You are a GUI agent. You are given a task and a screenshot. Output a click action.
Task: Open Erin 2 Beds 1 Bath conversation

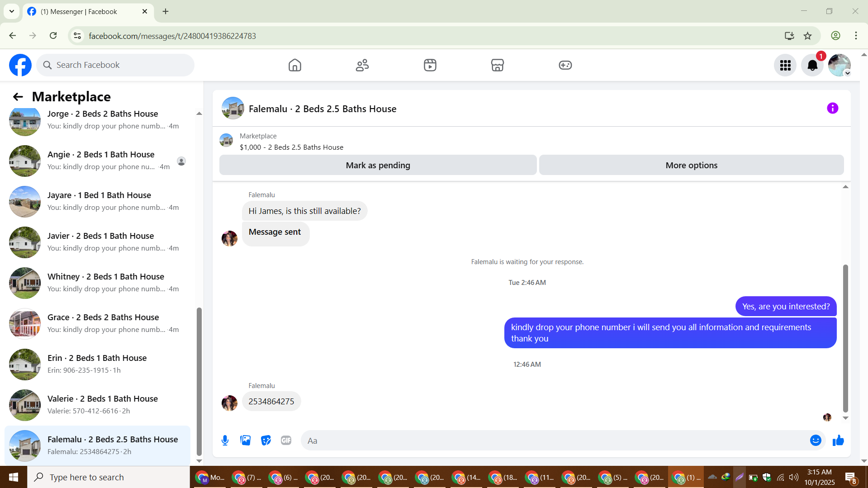click(97, 365)
